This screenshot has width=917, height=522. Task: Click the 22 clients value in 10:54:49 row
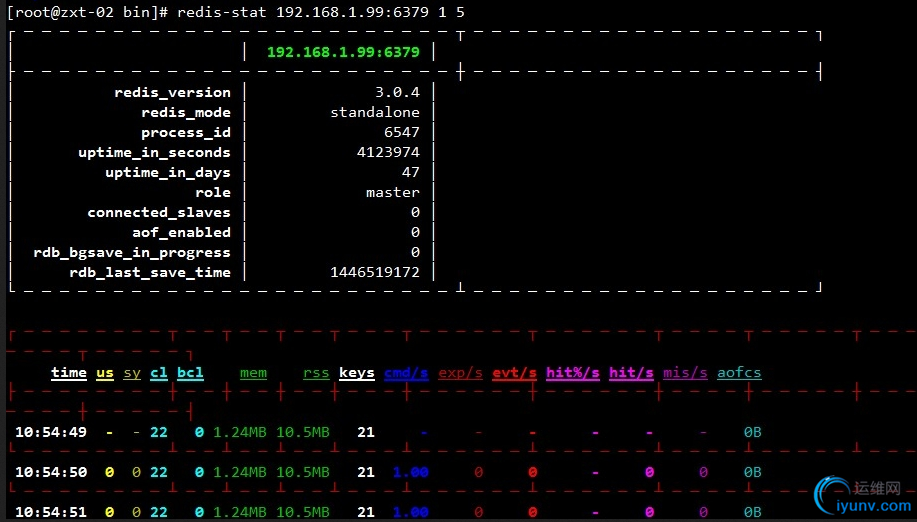(x=159, y=433)
